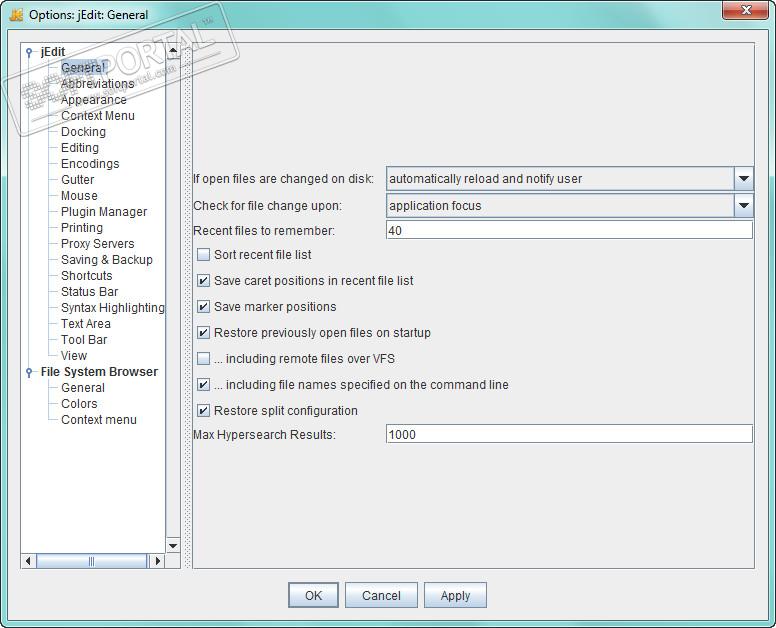
Task: Click the Apply button
Action: 455,595
